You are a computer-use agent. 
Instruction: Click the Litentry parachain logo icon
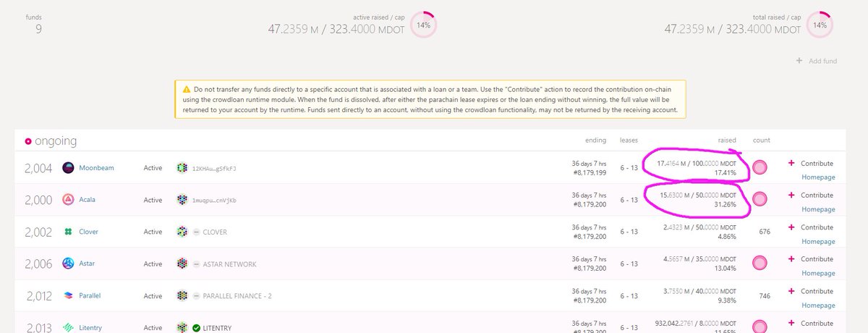tap(69, 327)
